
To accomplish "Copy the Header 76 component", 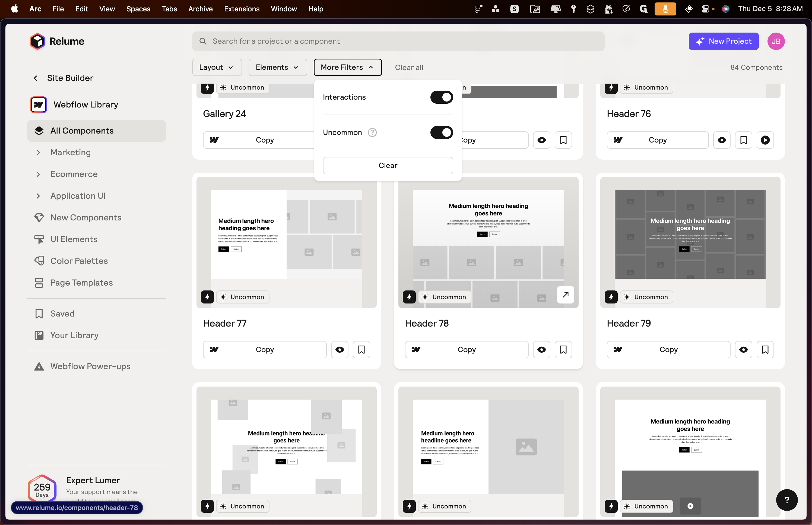I will [x=657, y=140].
